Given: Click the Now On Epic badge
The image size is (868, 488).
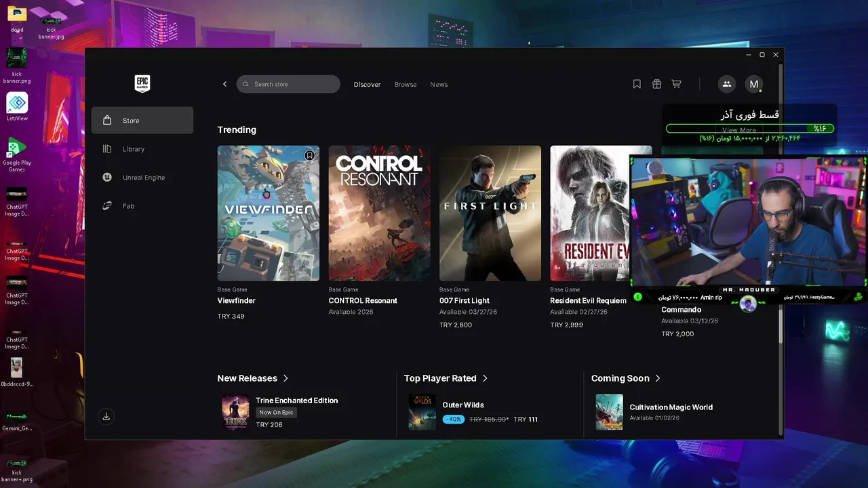Looking at the screenshot, I should click(276, 412).
